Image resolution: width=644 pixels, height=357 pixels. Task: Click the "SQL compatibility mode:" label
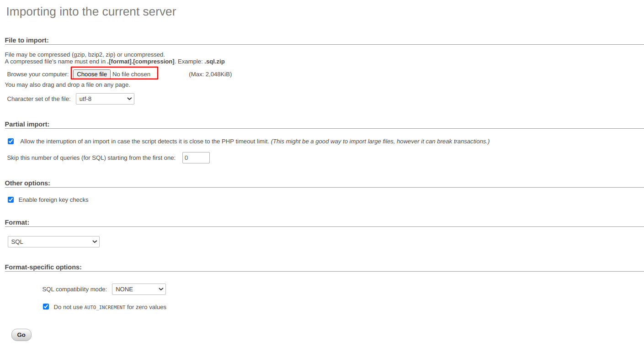tap(75, 289)
